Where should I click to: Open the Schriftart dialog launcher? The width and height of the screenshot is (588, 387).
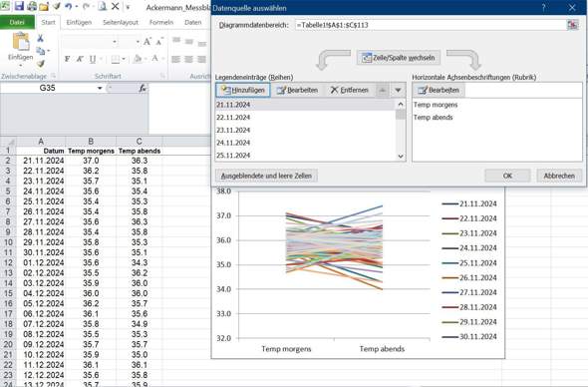pyautogui.click(x=162, y=76)
